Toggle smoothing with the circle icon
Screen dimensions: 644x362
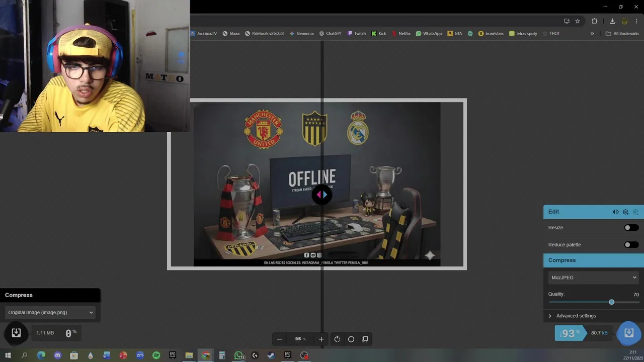coord(351,339)
